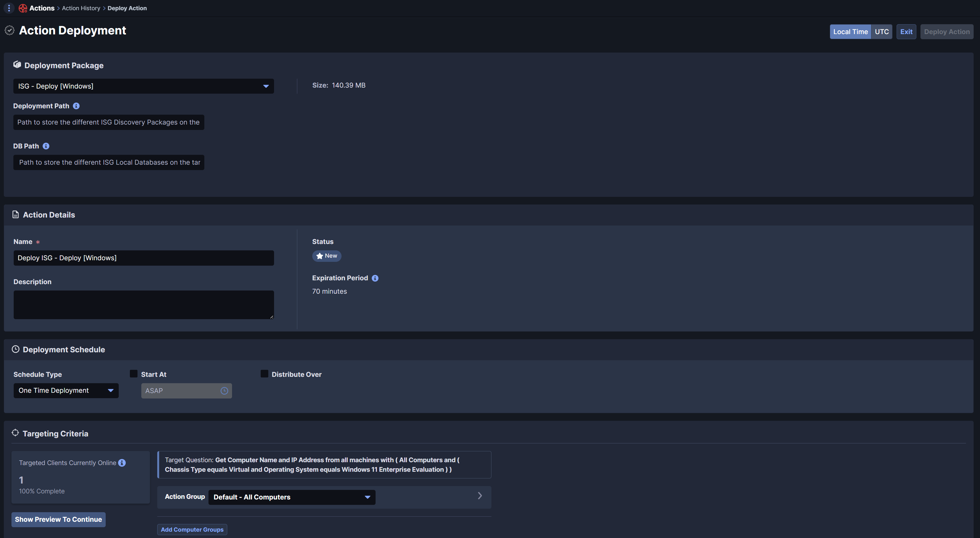Click the red Actions module icon
The image size is (980, 538).
click(x=23, y=8)
